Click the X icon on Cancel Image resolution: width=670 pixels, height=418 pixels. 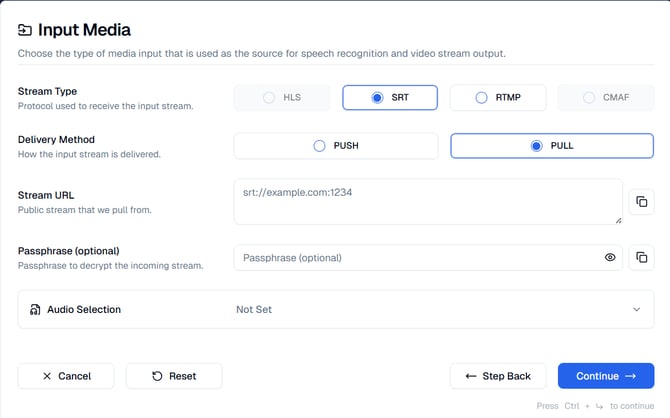click(x=47, y=376)
